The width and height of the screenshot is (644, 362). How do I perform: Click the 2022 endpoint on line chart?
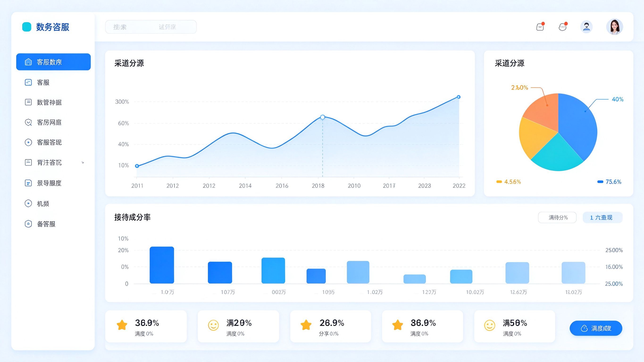tap(459, 97)
